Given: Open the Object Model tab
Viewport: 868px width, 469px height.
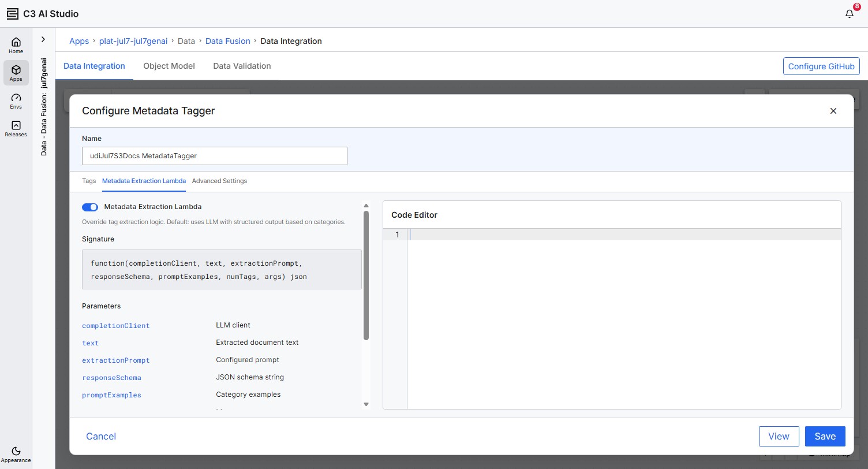Looking at the screenshot, I should point(169,66).
